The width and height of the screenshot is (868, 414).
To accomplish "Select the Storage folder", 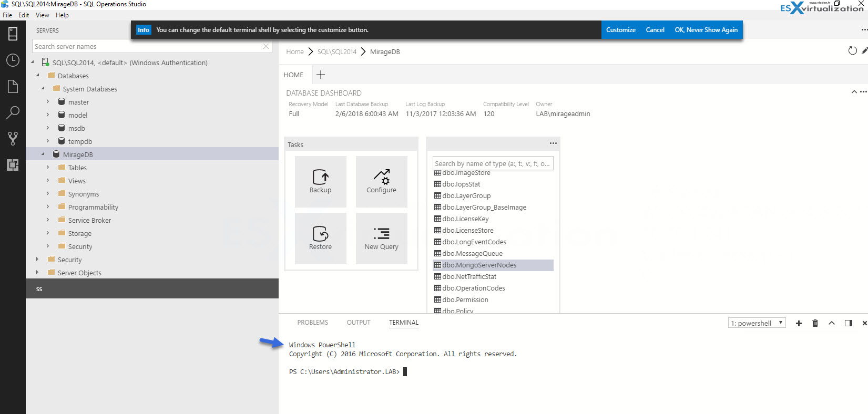I will click(x=80, y=233).
